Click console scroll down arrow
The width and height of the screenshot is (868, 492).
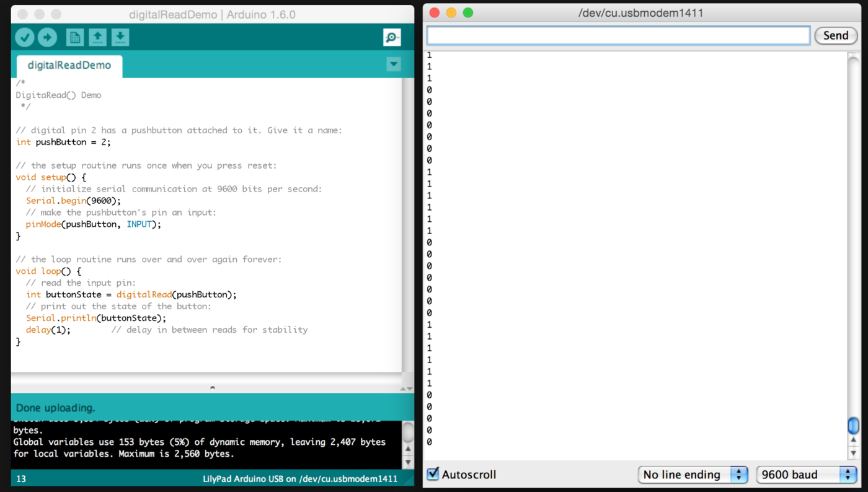point(408,462)
